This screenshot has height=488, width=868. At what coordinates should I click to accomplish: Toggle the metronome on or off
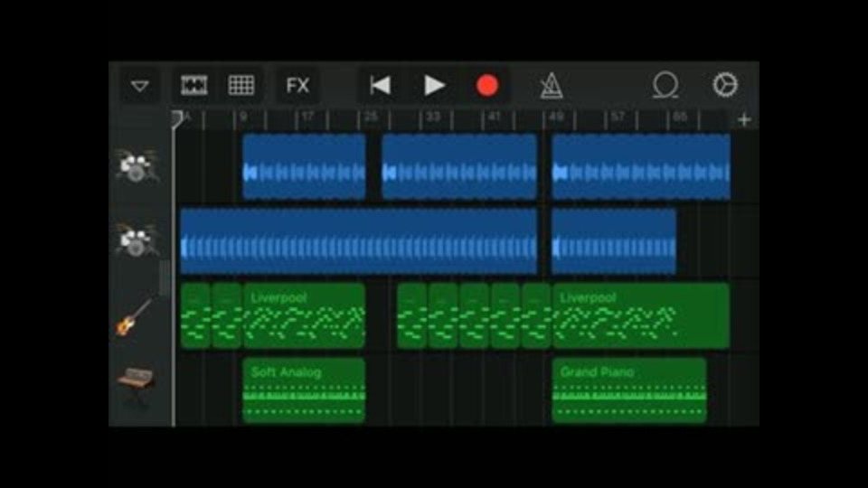coord(552,86)
